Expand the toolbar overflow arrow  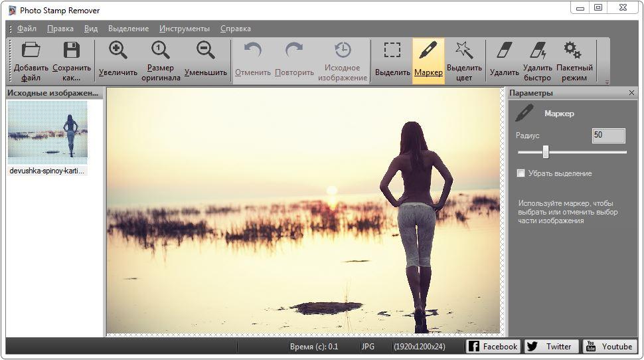point(607,82)
